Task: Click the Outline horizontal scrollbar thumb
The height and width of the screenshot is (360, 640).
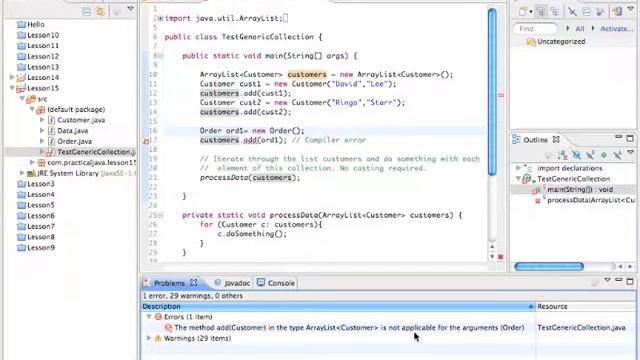Action: 549,267
